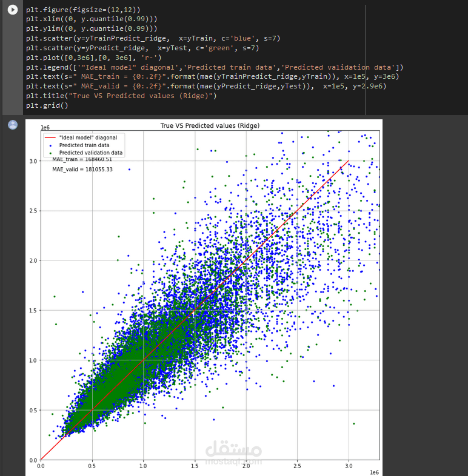The height and width of the screenshot is (476, 468).
Task: Click the plt.title code line
Action: click(121, 96)
